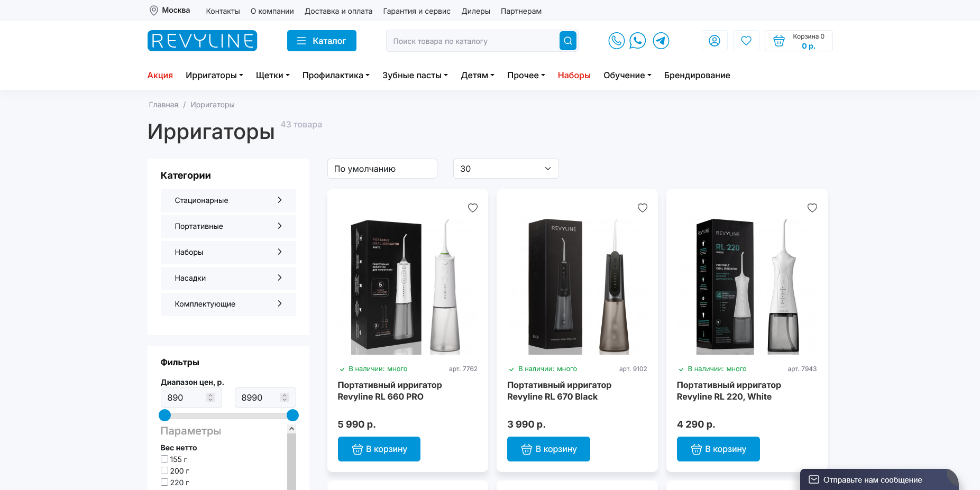
Task: Go to Главная via breadcrumb
Action: click(163, 105)
